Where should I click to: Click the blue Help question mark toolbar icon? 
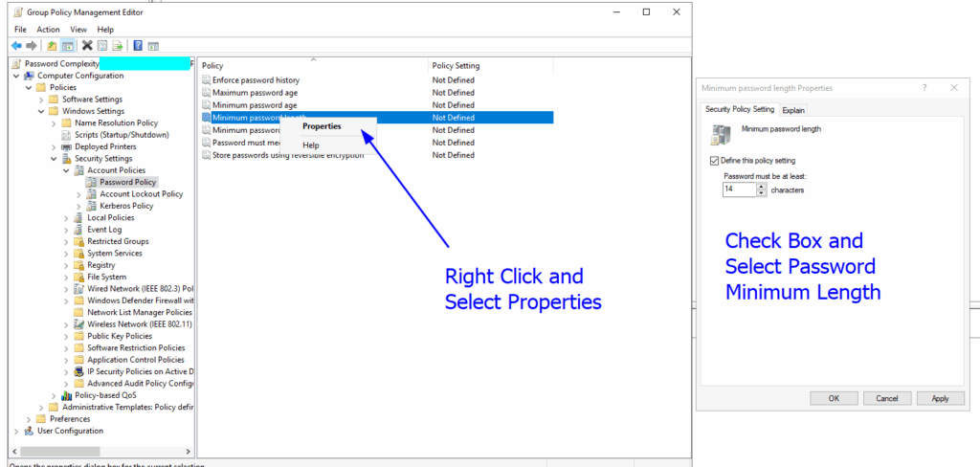click(x=138, y=45)
